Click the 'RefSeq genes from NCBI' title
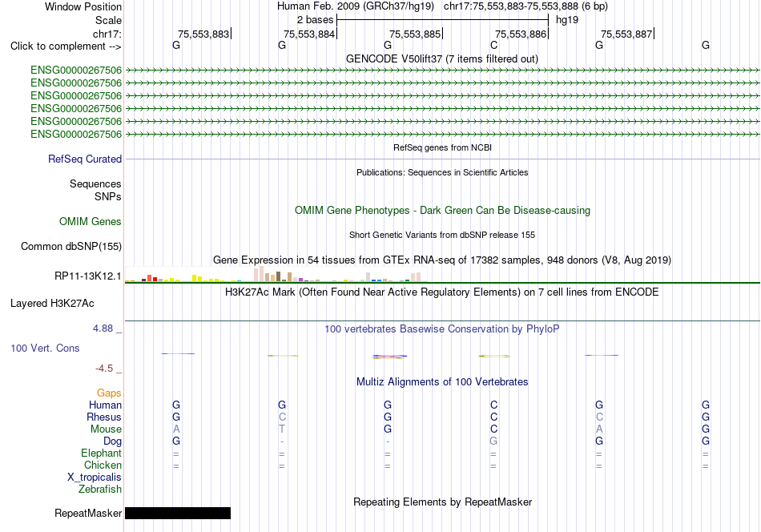 (442, 147)
